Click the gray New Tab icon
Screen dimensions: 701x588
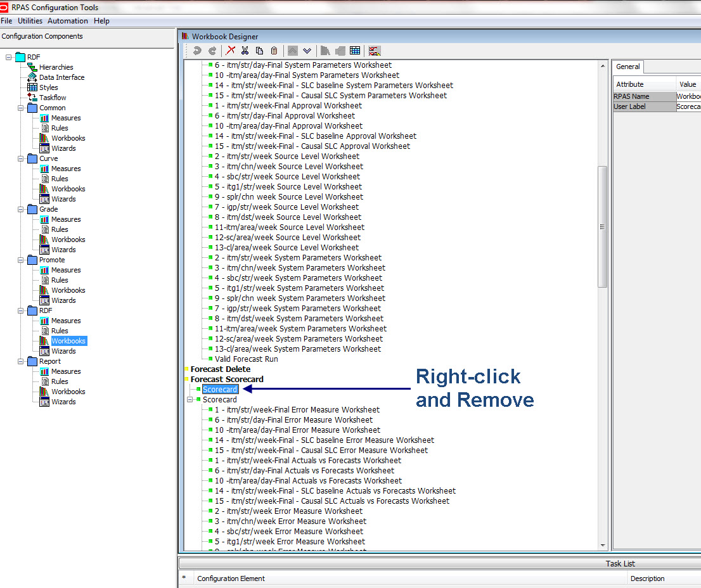[340, 51]
